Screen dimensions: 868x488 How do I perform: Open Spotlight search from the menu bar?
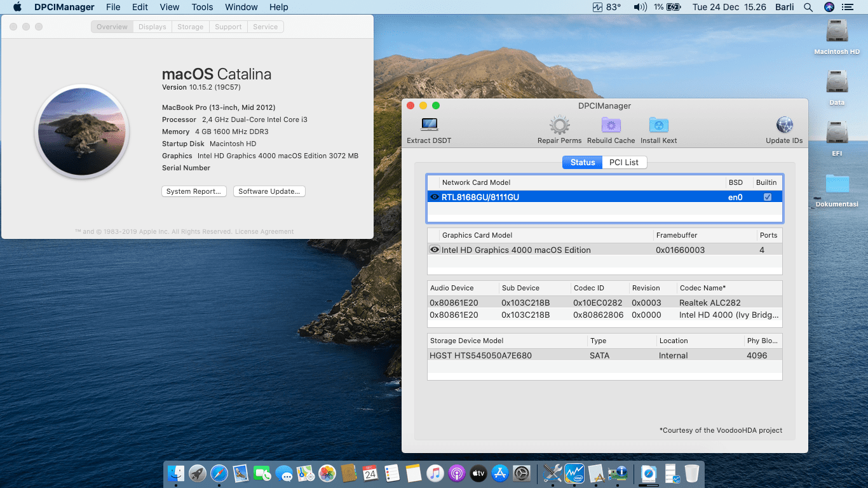pos(808,7)
